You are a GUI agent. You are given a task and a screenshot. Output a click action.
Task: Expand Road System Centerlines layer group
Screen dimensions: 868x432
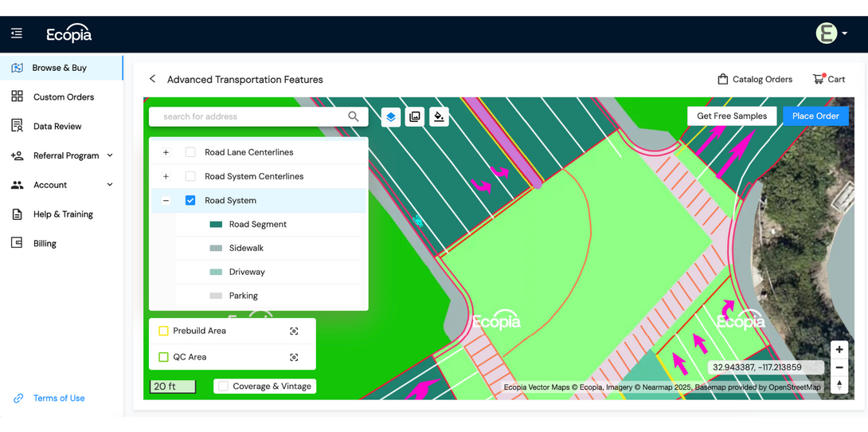[x=166, y=176]
